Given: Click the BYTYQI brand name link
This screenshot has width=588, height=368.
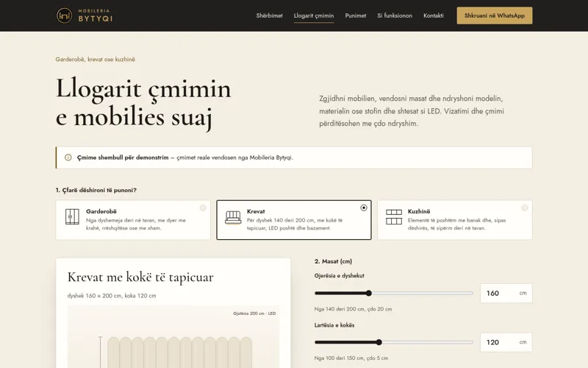Looking at the screenshot, I should pos(96,18).
